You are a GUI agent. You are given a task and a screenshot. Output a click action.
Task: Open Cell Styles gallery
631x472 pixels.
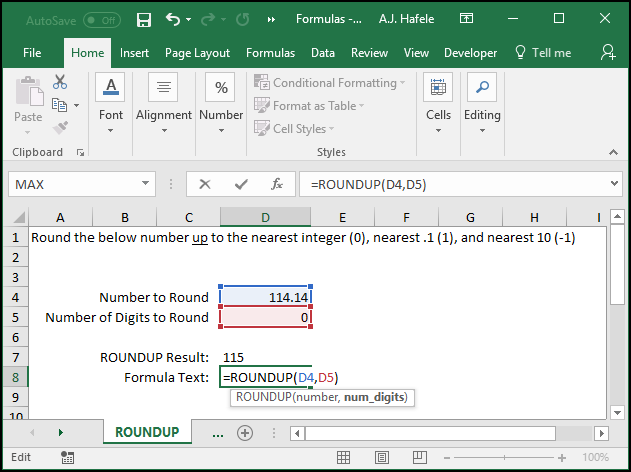tap(294, 128)
